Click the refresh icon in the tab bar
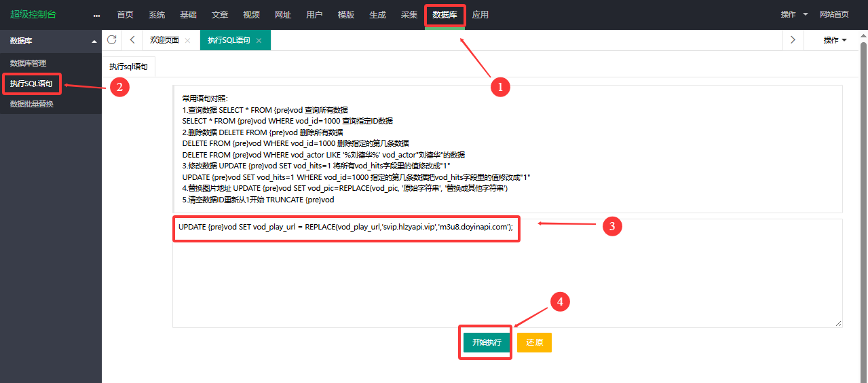868x383 pixels. 112,40
